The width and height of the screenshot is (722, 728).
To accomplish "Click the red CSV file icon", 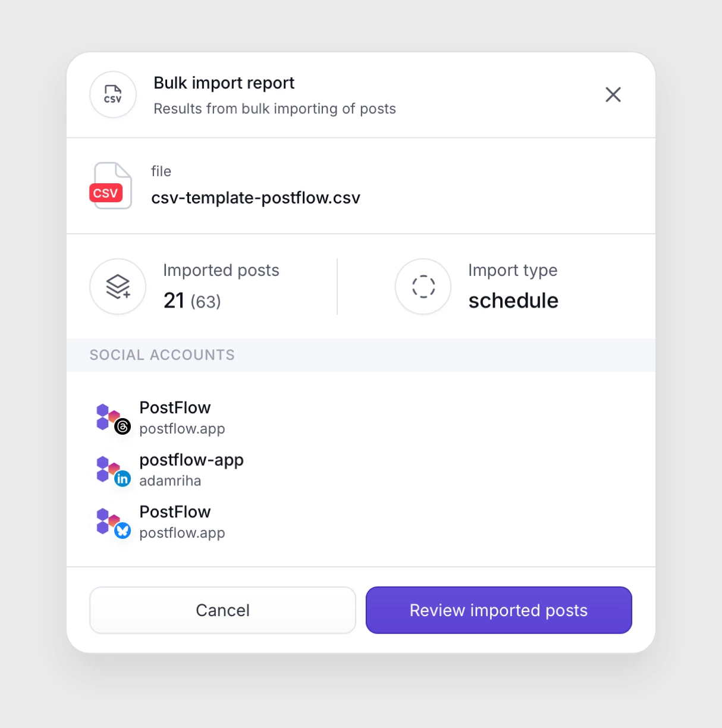I will point(111,186).
